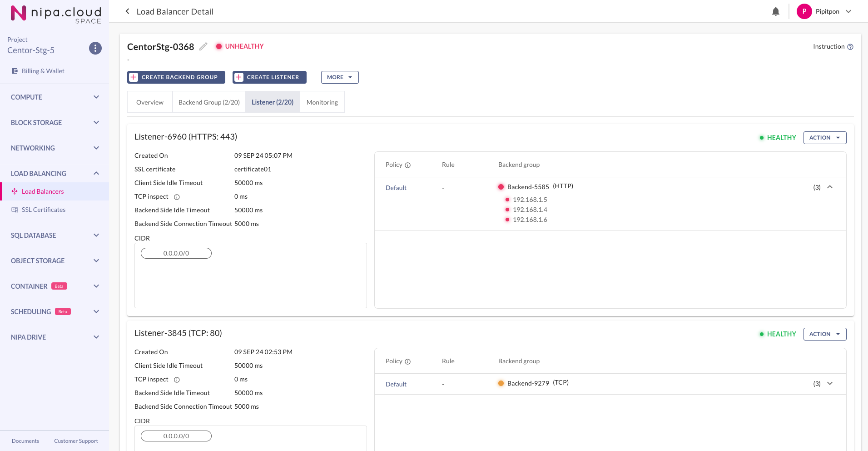Click the Load Balancers sidebar icon
This screenshot has height=451, width=868.
(x=15, y=191)
